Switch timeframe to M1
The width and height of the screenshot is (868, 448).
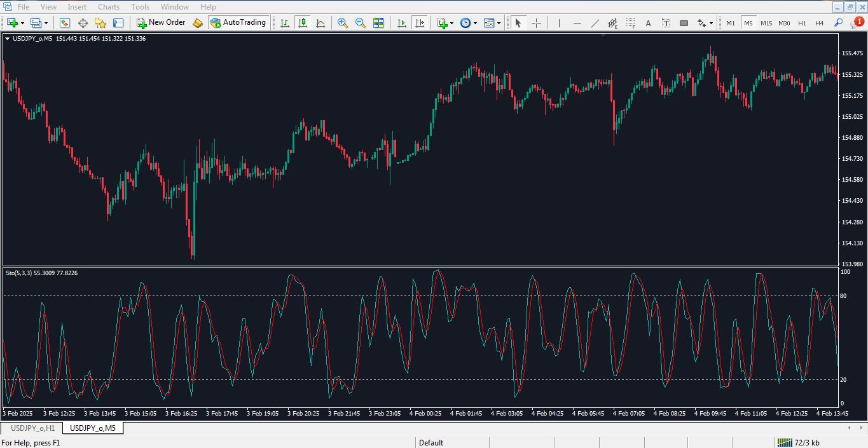tap(731, 23)
